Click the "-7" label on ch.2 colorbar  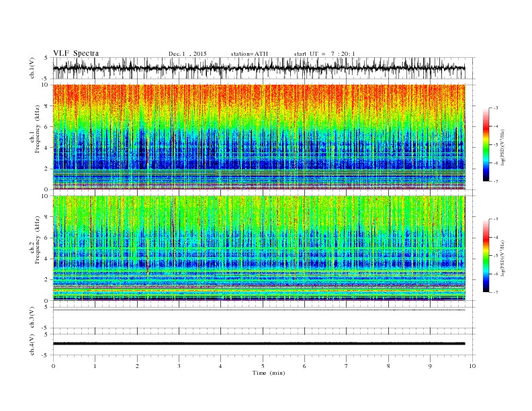496,292
